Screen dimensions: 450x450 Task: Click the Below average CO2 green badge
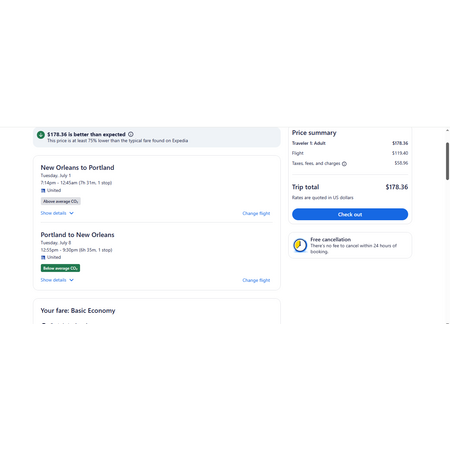coord(60,268)
